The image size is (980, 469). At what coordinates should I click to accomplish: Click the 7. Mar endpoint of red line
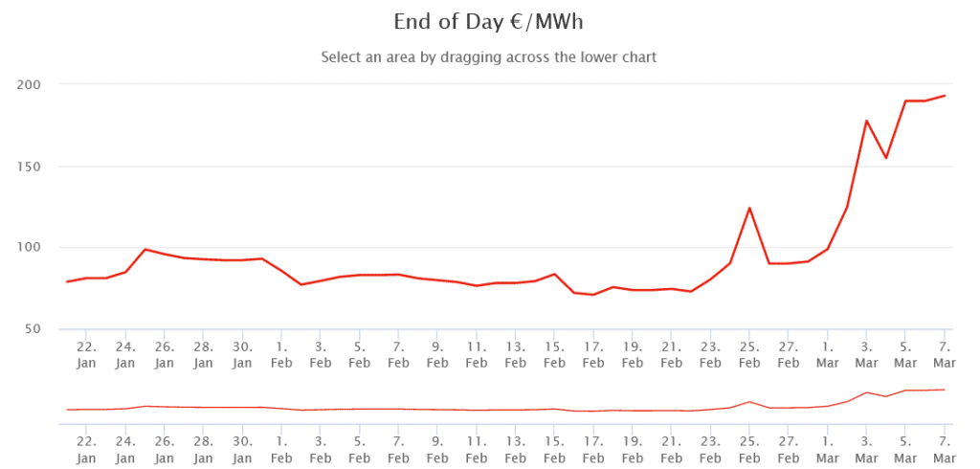pos(945,96)
